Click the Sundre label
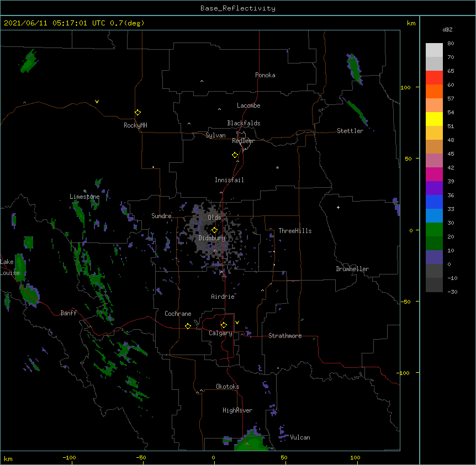 point(161,216)
